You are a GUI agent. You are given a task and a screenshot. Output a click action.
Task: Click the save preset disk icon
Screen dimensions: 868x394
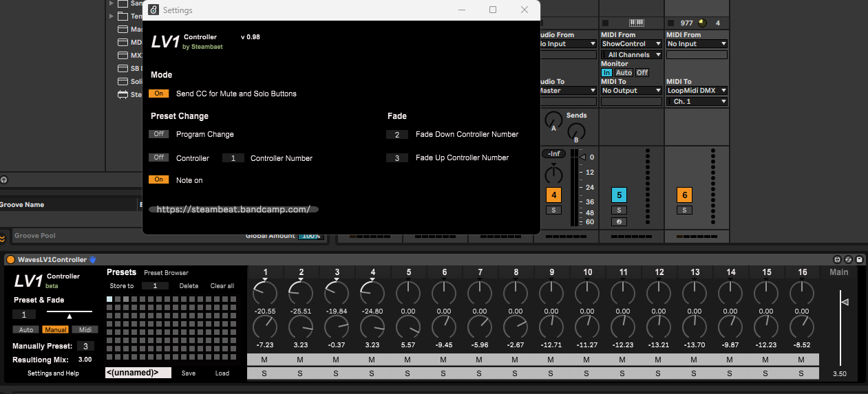(860, 260)
